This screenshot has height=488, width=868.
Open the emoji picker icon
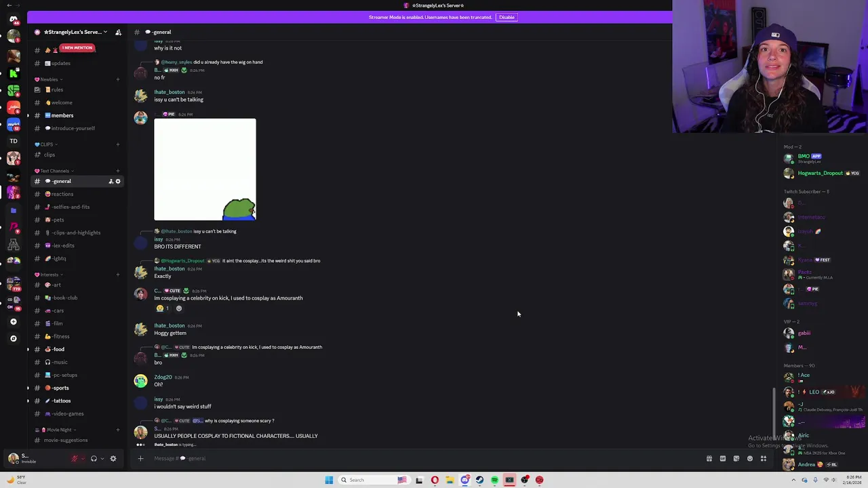(750, 459)
